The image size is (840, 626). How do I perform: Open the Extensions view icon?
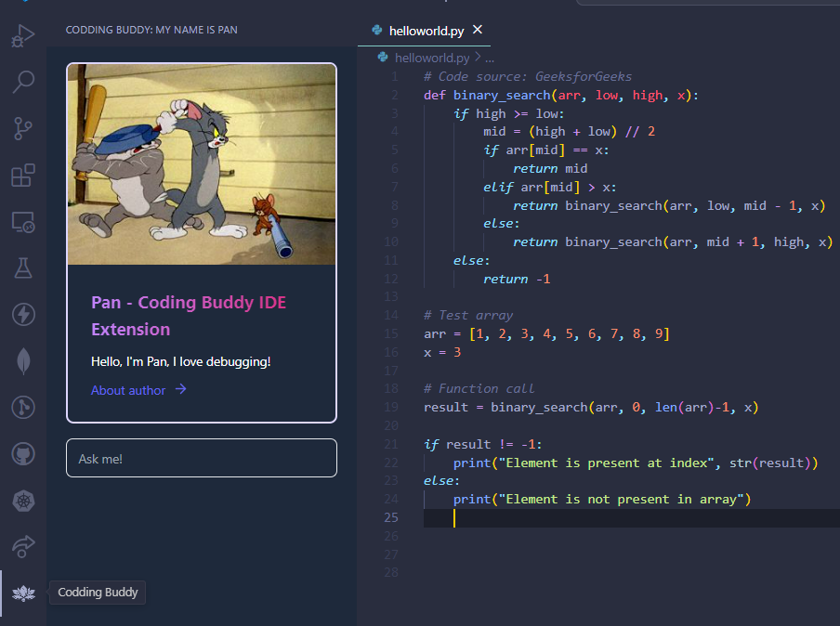point(23,176)
